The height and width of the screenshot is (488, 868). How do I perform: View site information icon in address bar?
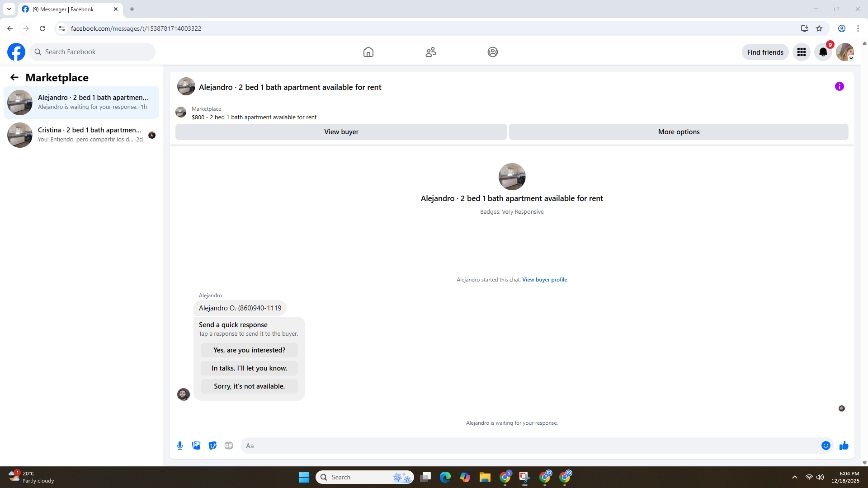point(62,28)
